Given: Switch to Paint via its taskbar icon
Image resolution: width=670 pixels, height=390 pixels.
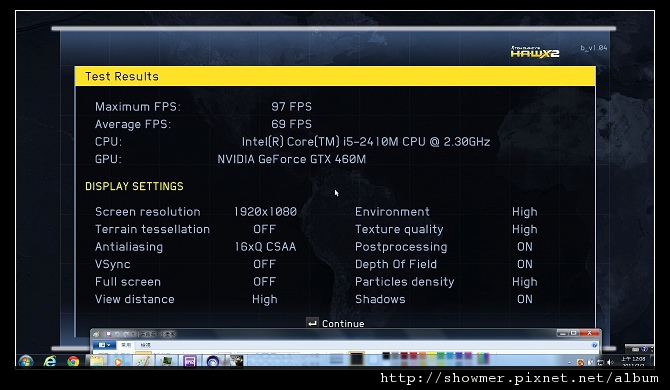Looking at the screenshot, I should [143, 361].
